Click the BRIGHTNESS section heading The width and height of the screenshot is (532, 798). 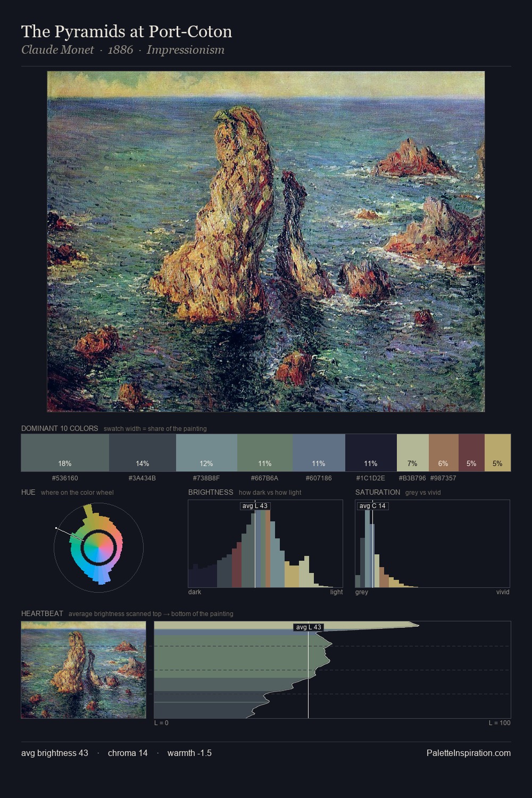coord(211,492)
